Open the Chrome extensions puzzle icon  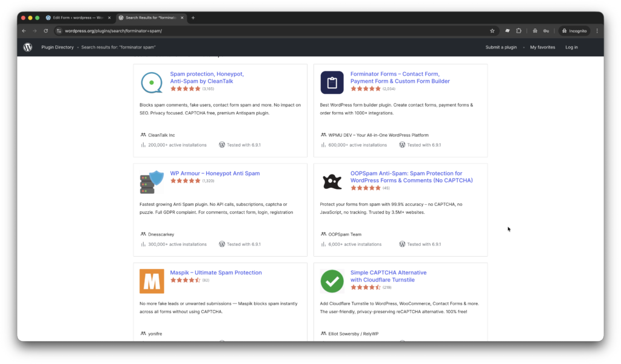point(519,30)
